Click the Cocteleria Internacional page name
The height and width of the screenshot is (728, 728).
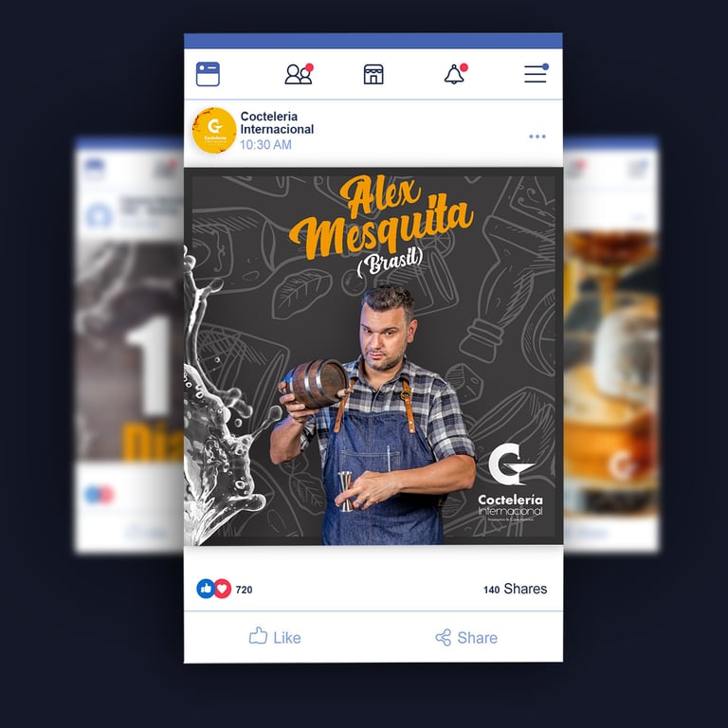277,122
